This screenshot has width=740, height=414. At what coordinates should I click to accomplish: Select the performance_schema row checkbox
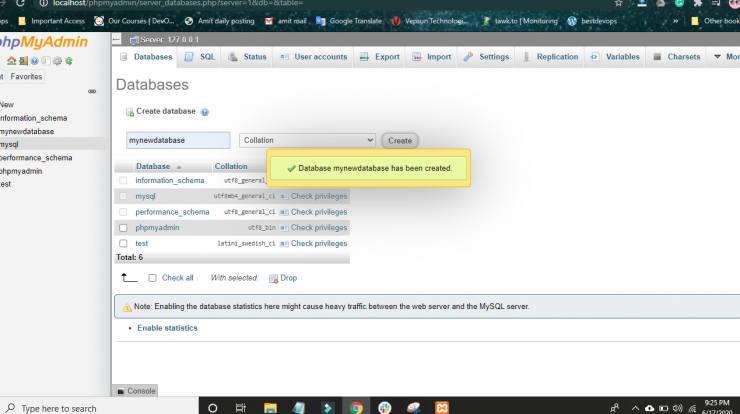point(123,212)
